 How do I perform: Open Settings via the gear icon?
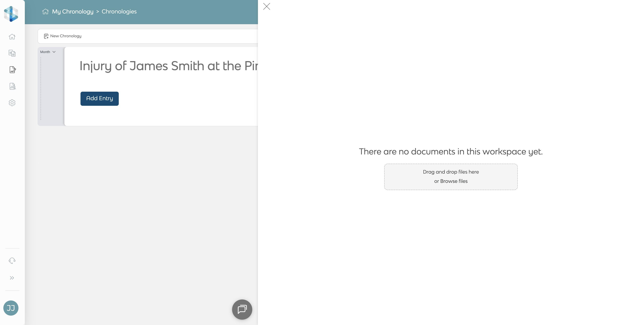(x=12, y=103)
